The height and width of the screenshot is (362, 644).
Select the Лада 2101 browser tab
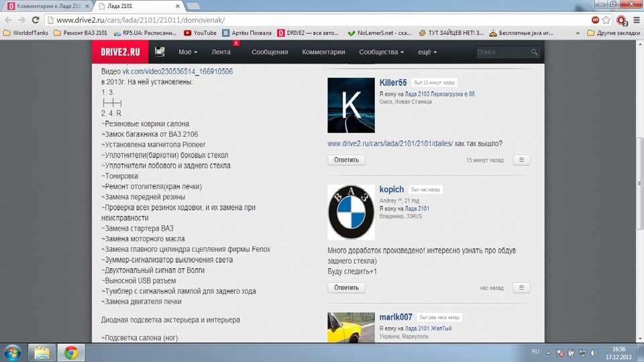[x=140, y=6]
